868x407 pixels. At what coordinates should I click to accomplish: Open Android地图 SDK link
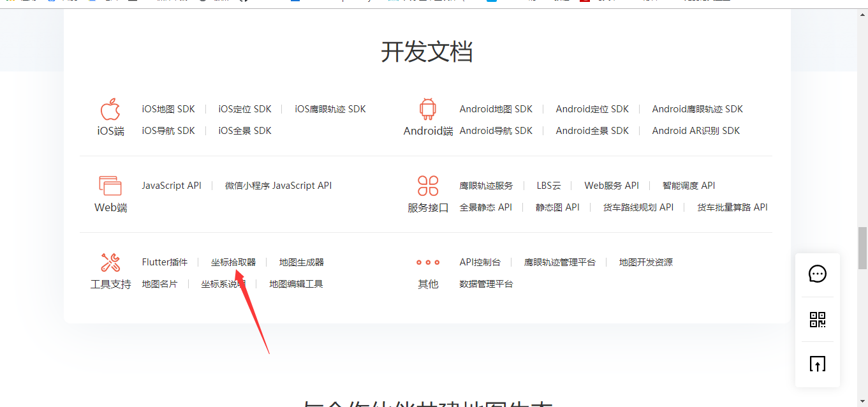pos(496,109)
